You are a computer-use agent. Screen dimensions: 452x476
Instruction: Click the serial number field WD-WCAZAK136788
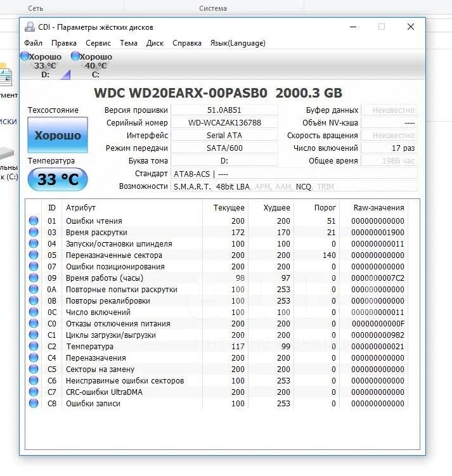[x=224, y=122]
